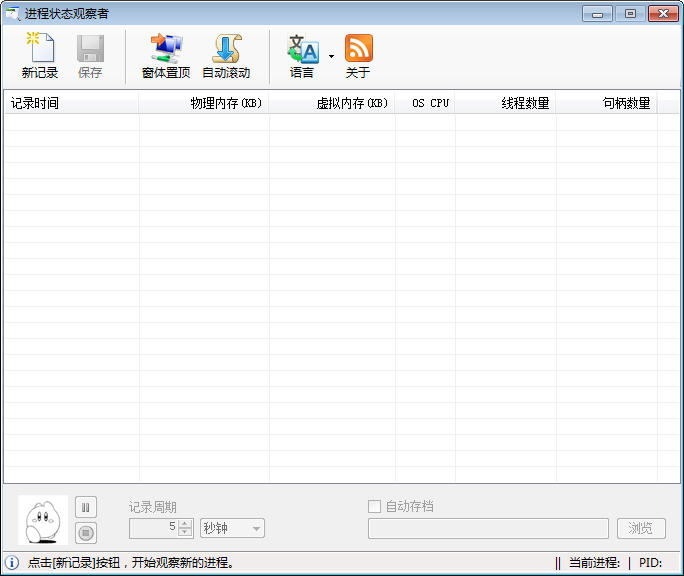
Task: Click the 记录周期 number field
Action: point(154,528)
